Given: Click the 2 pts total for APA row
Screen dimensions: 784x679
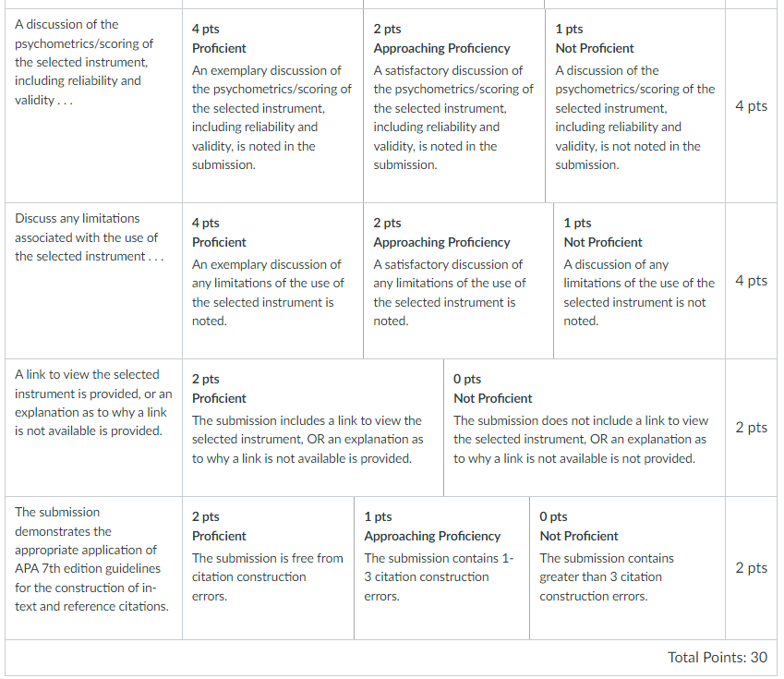Looking at the screenshot, I should click(x=751, y=568).
